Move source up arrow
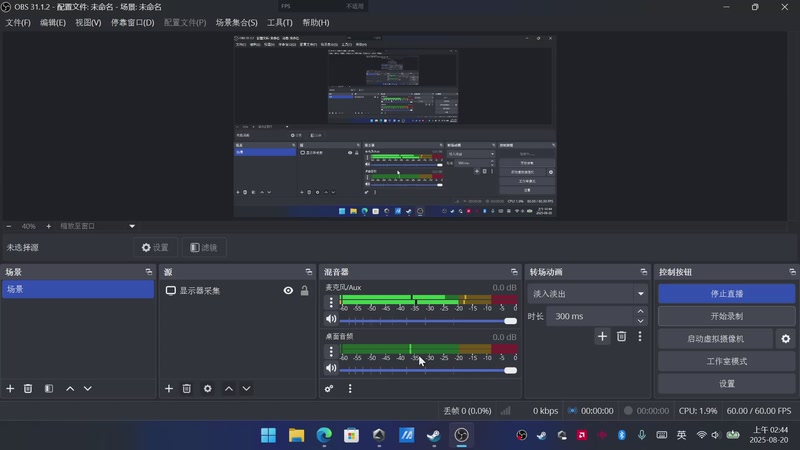The width and height of the screenshot is (800, 450). [x=229, y=389]
